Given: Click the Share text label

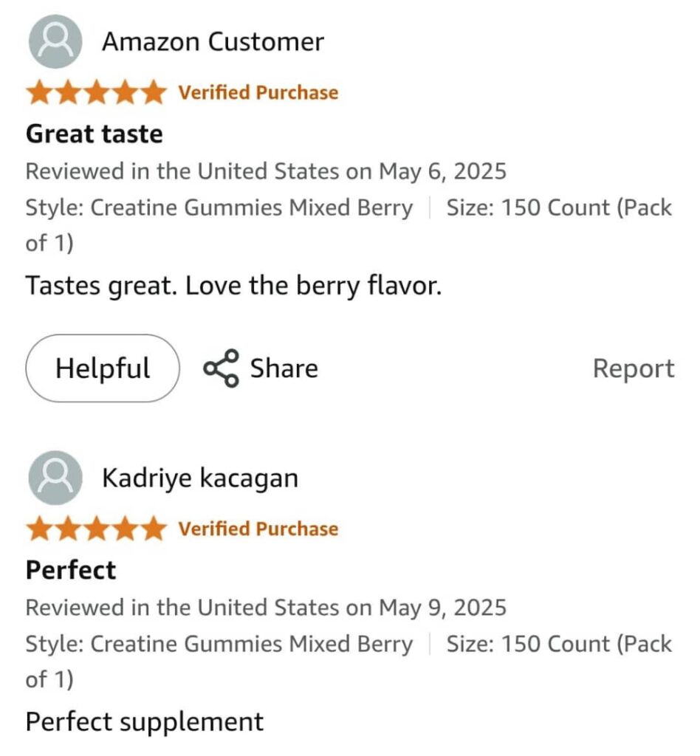Looking at the screenshot, I should [284, 368].
